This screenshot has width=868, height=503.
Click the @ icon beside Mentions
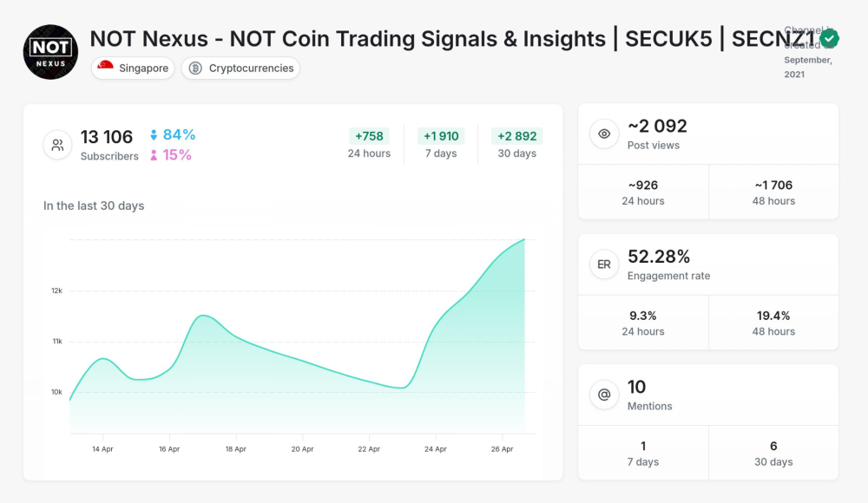point(604,395)
